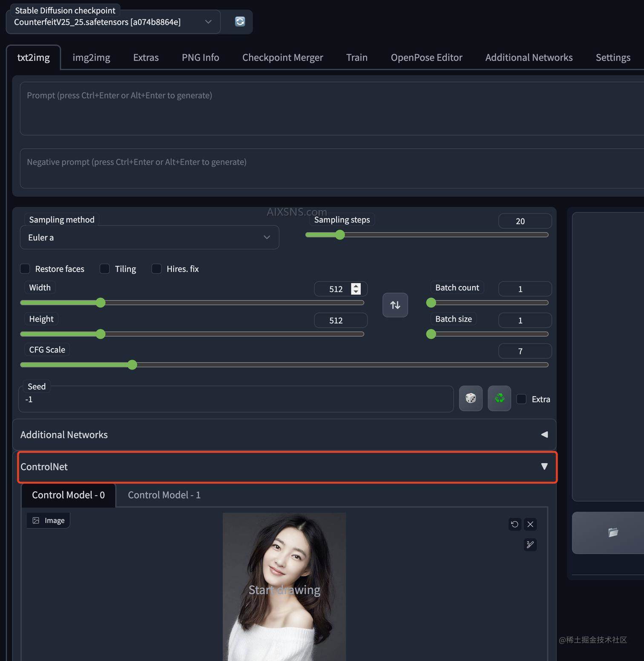Collapse the ControlNet section
This screenshot has width=644, height=661.
(x=544, y=467)
